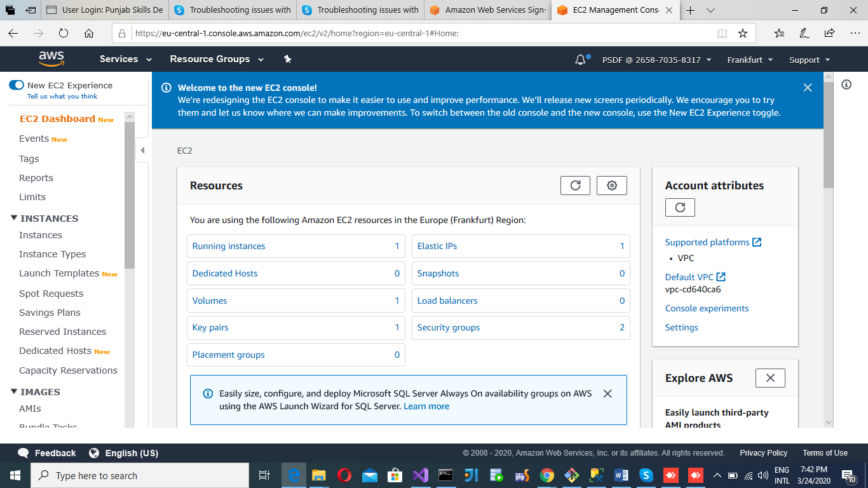Open Microsoft Word from the taskbar

(x=621, y=475)
